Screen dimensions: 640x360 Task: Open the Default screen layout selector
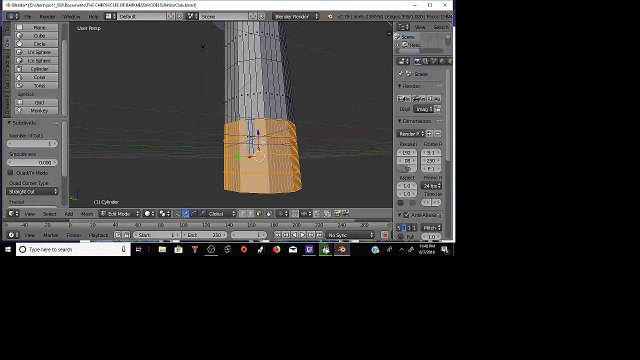pyautogui.click(x=111, y=16)
